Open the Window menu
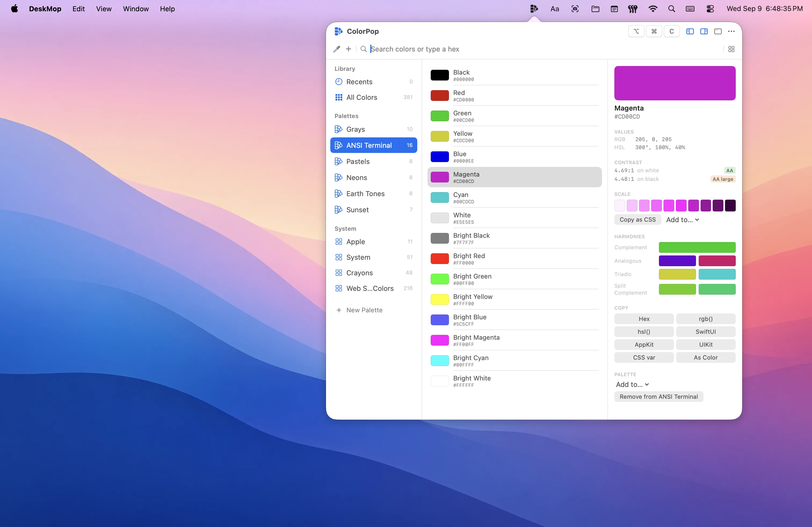This screenshot has height=527, width=812. coord(136,9)
